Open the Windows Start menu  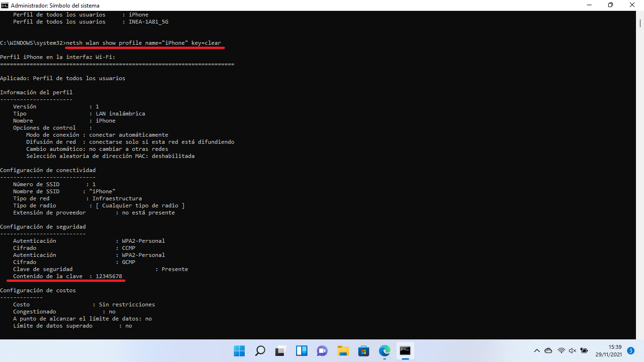coord(239,351)
